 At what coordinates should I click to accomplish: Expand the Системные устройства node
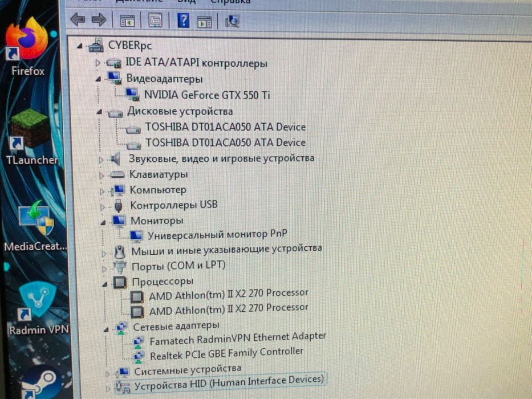(107, 374)
